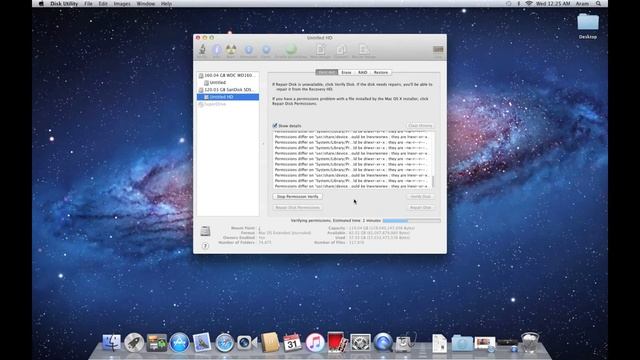This screenshot has width=640, height=360.
Task: Switch to the RAID tab
Action: [x=362, y=72]
